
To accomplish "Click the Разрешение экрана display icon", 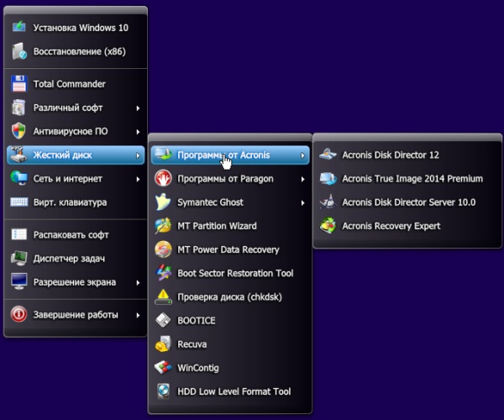I will pyautogui.click(x=19, y=282).
